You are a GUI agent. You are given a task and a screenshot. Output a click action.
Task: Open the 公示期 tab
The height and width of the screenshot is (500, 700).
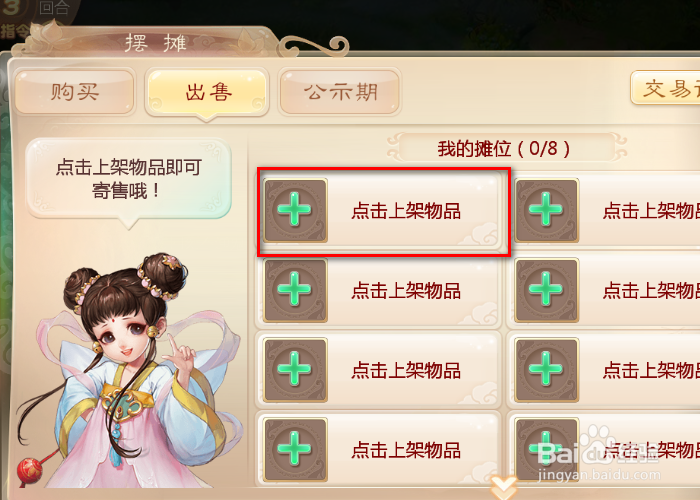339,92
